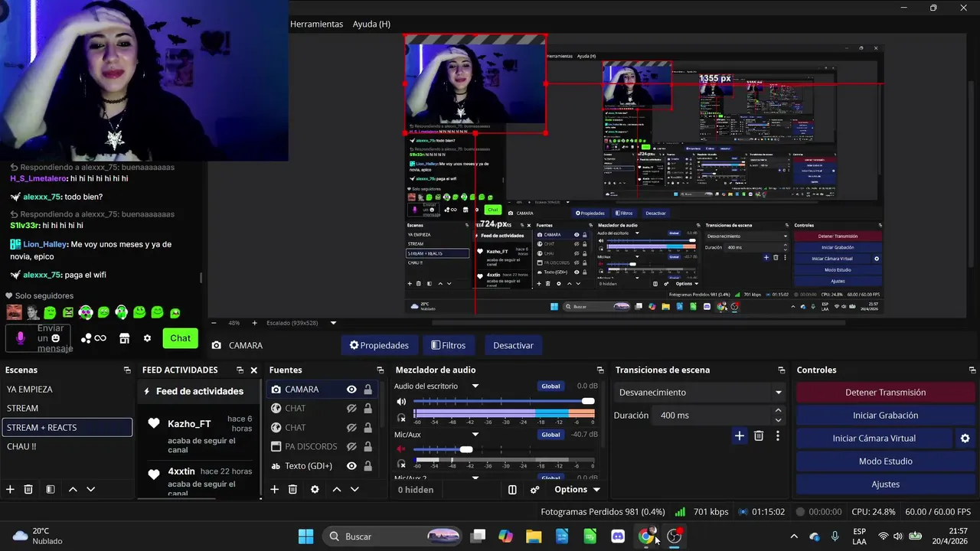Image resolution: width=980 pixels, height=551 pixels.
Task: Toggle monitoring headphone for Mic/Aux
Action: [401, 464]
